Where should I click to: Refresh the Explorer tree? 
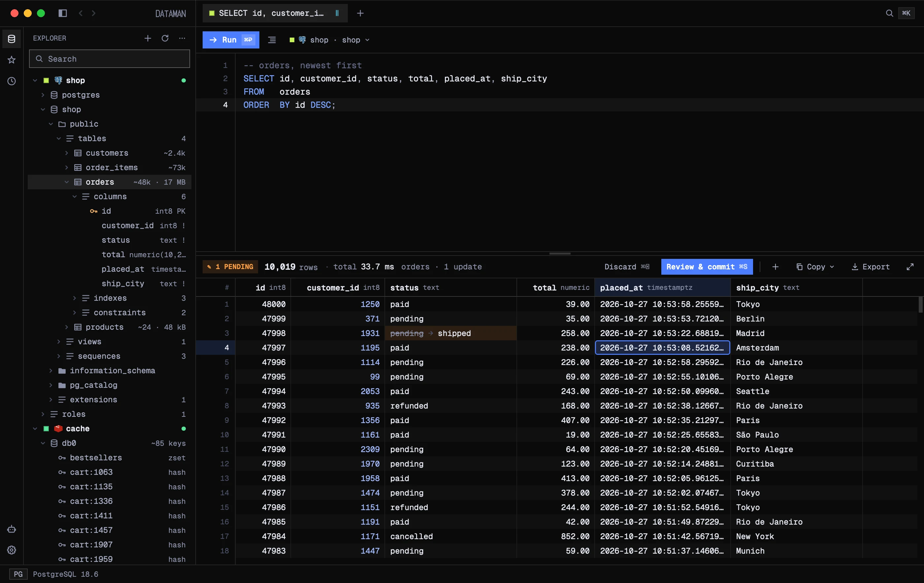pos(165,38)
